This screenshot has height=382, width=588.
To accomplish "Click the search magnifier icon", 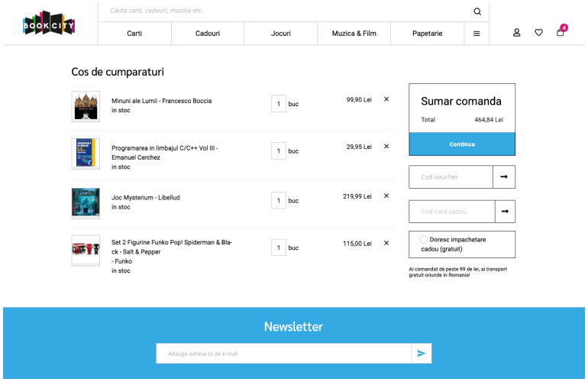I will [x=477, y=11].
